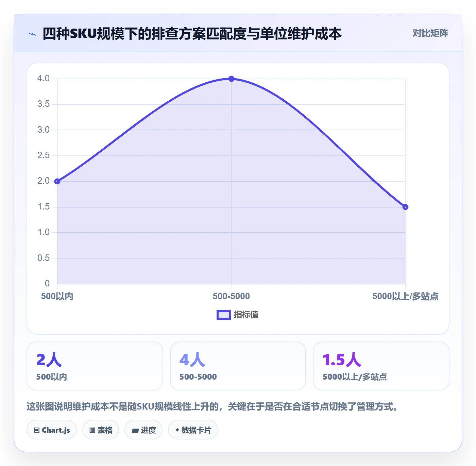Toggle the 指标值 legend color box
476x466 pixels.
pyautogui.click(x=224, y=315)
